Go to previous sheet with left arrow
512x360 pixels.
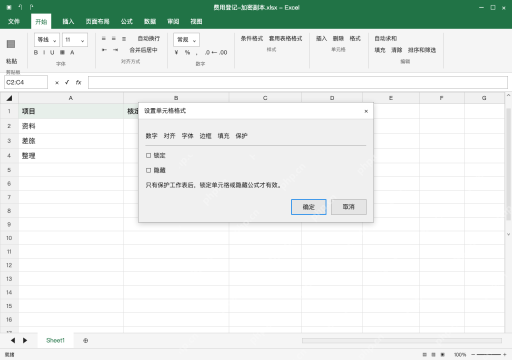13,340
